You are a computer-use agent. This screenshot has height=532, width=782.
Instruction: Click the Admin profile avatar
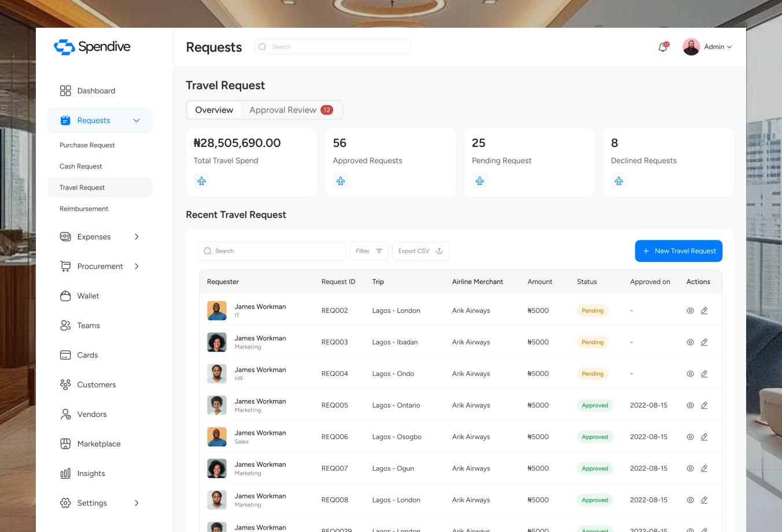click(691, 47)
